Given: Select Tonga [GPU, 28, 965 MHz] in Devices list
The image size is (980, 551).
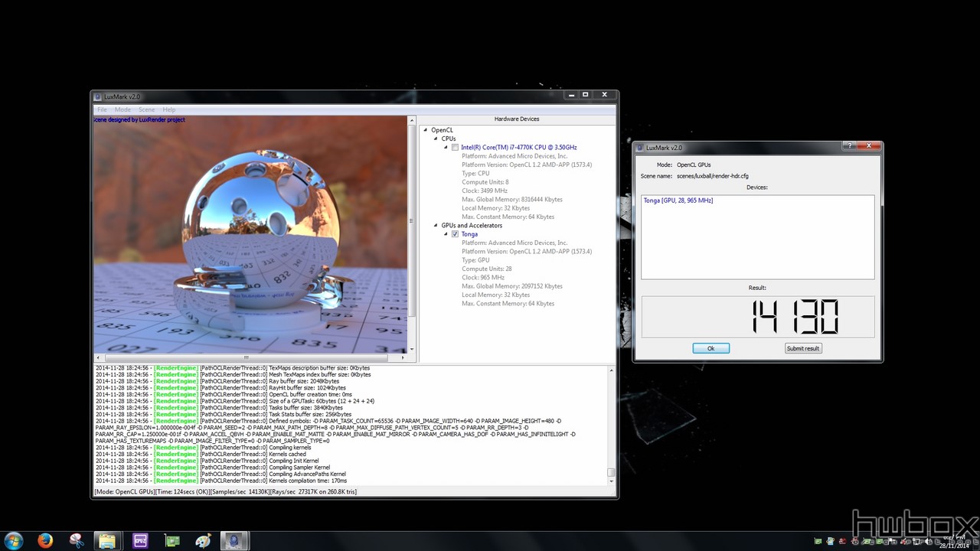Looking at the screenshot, I should (x=678, y=201).
